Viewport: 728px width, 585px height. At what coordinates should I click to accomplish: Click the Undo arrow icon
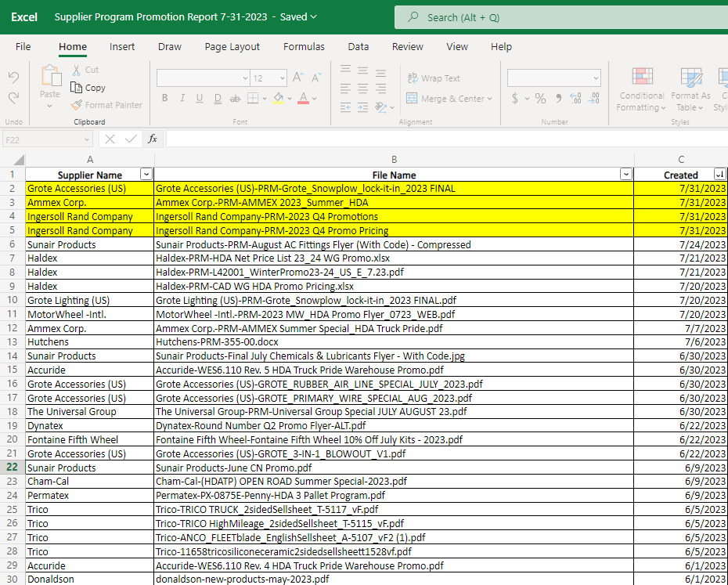(13, 78)
